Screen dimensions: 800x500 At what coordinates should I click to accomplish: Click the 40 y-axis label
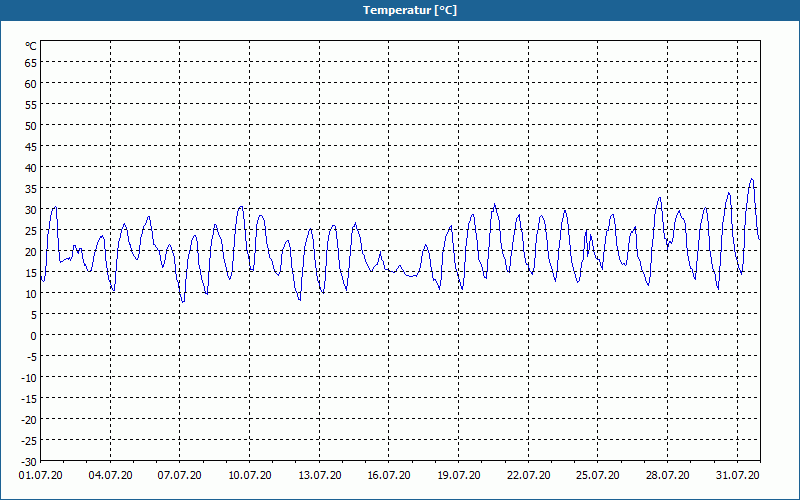[31, 168]
